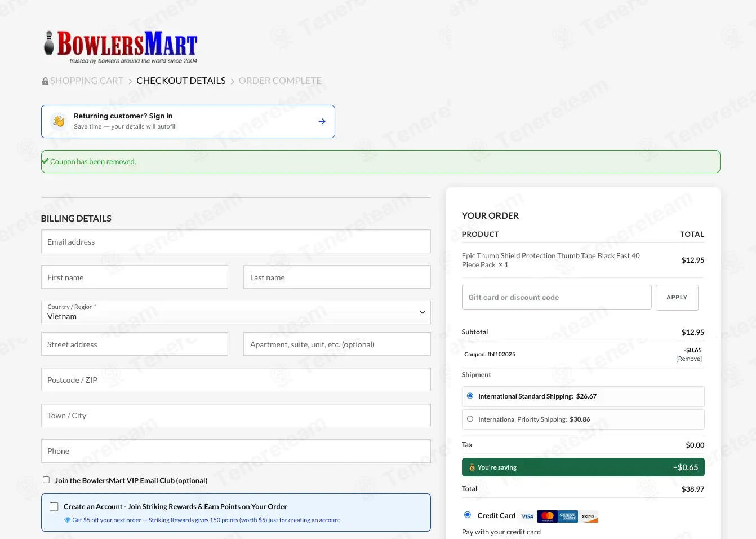Image resolution: width=756 pixels, height=539 pixels.
Task: Select International Priority Shipping option
Action: click(x=470, y=419)
